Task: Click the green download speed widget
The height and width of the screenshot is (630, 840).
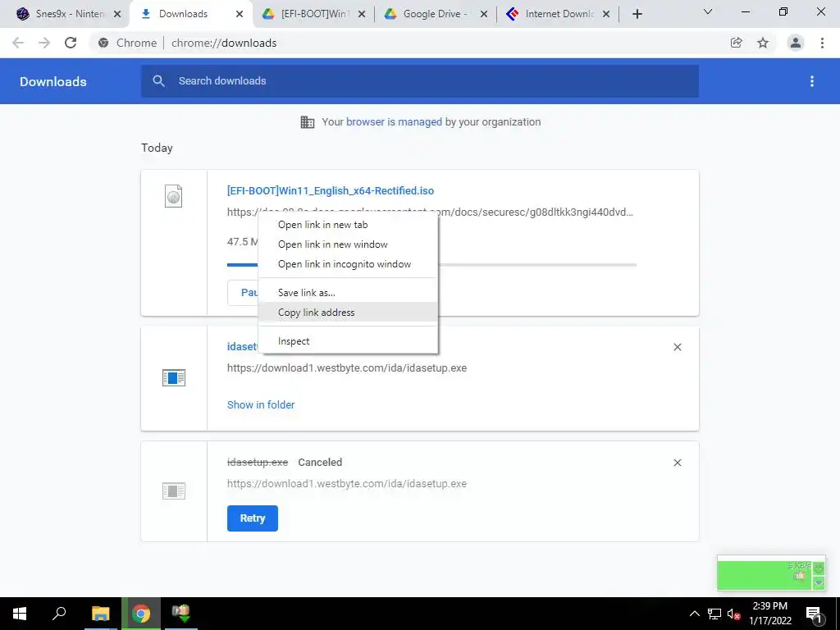Action: click(x=771, y=573)
